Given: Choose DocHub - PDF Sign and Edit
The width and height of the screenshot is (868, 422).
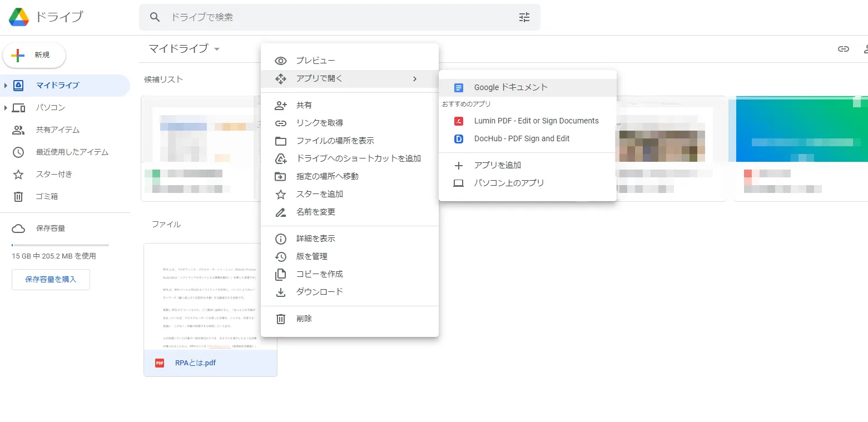Looking at the screenshot, I should pyautogui.click(x=528, y=138).
